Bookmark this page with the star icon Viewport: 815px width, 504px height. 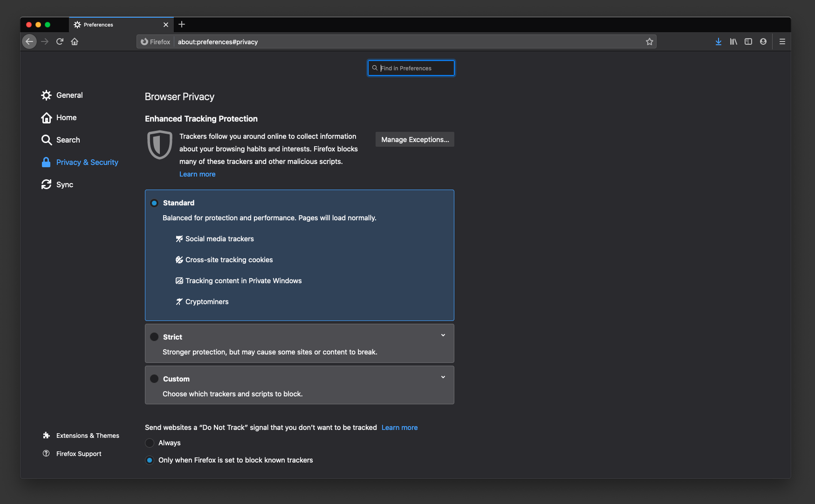click(x=649, y=41)
